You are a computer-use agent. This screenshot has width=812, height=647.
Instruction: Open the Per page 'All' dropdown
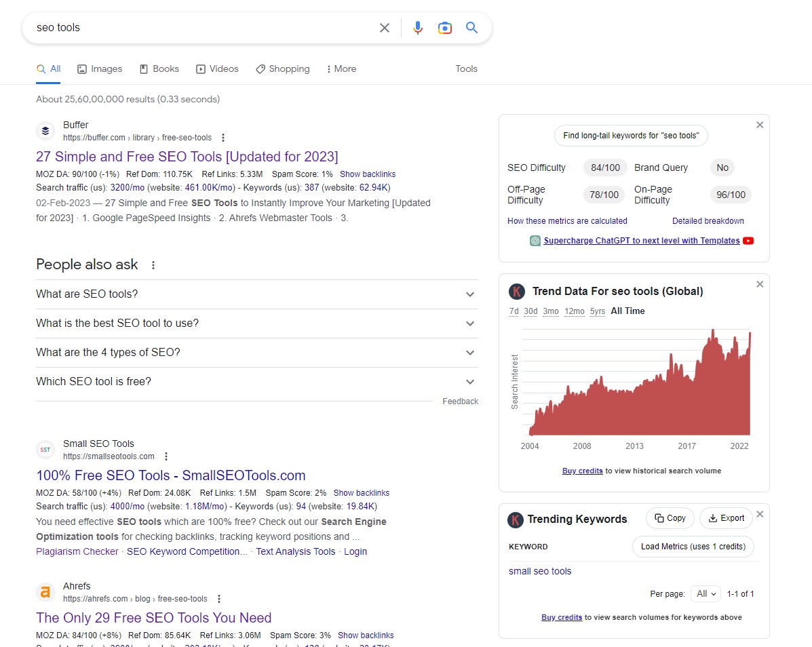pyautogui.click(x=706, y=593)
